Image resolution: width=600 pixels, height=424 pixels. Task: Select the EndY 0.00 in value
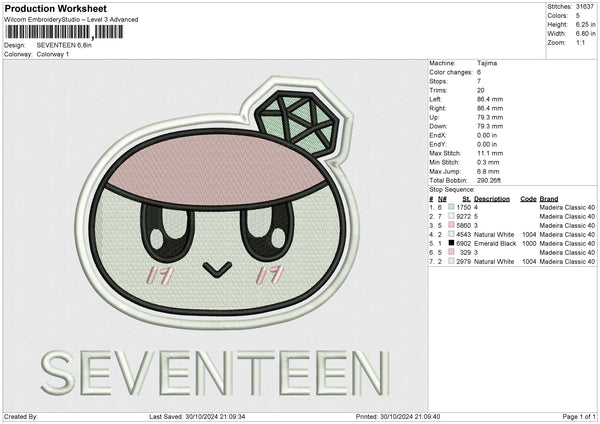click(487, 144)
